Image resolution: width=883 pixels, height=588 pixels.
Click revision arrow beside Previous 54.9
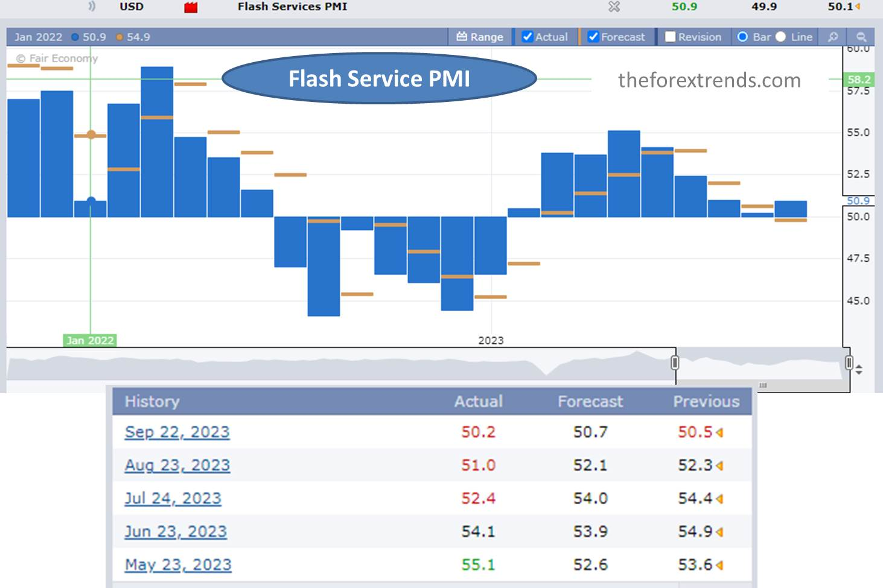point(719,532)
